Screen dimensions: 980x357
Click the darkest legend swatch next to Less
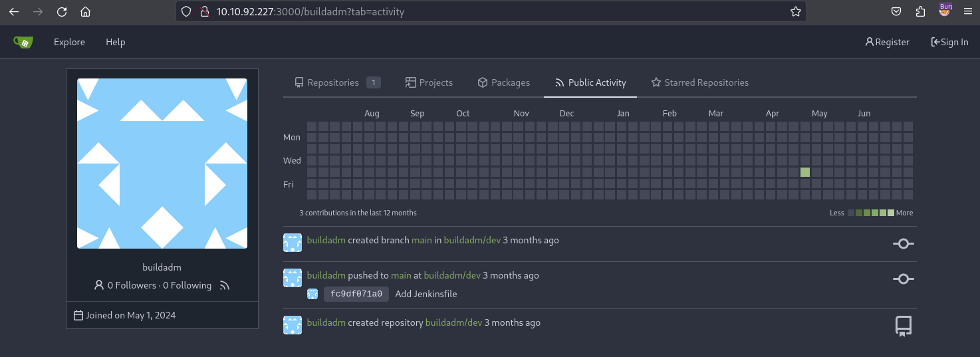coord(851,213)
